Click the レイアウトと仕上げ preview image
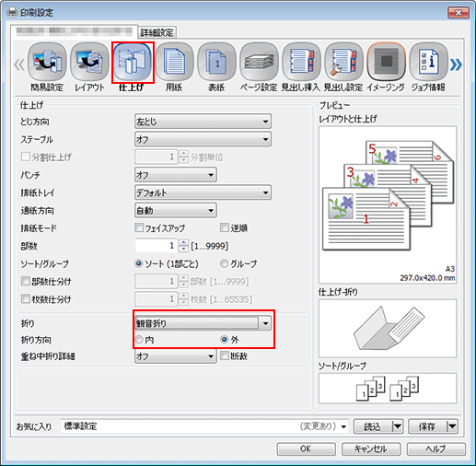 click(x=388, y=204)
